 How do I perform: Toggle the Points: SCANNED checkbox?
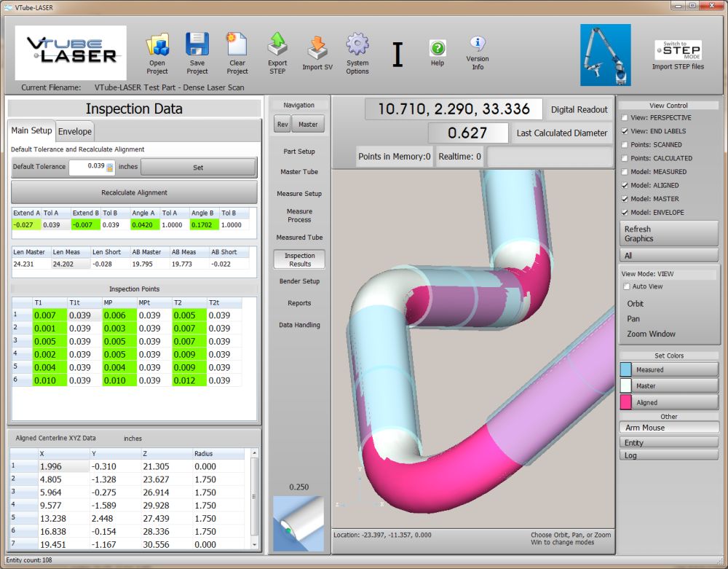tap(625, 145)
